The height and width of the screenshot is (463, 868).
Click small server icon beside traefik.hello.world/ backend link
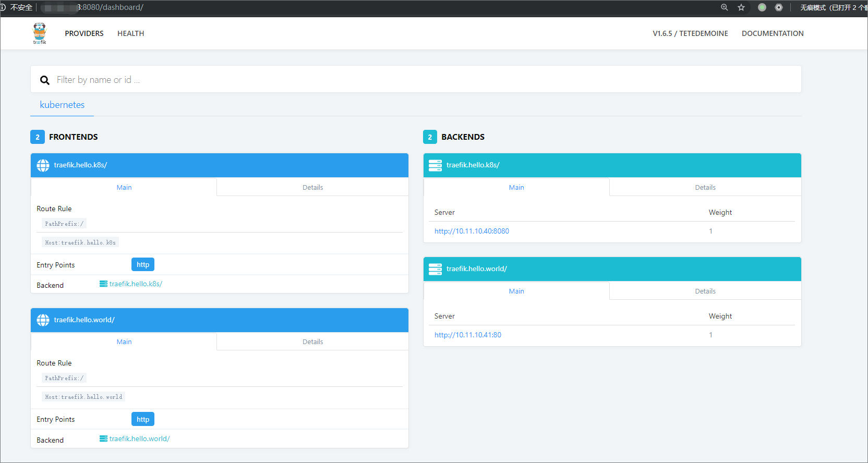103,438
